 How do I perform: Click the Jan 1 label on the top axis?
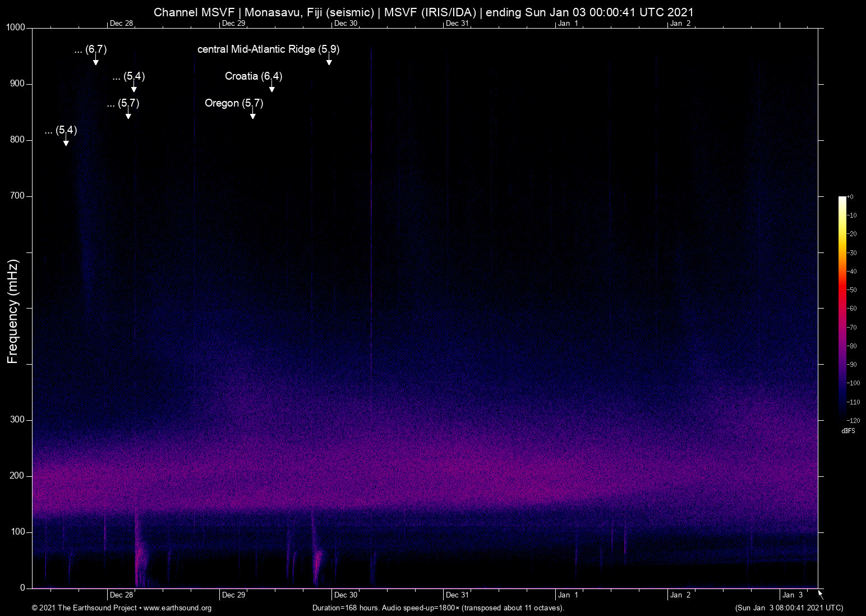[x=568, y=24]
